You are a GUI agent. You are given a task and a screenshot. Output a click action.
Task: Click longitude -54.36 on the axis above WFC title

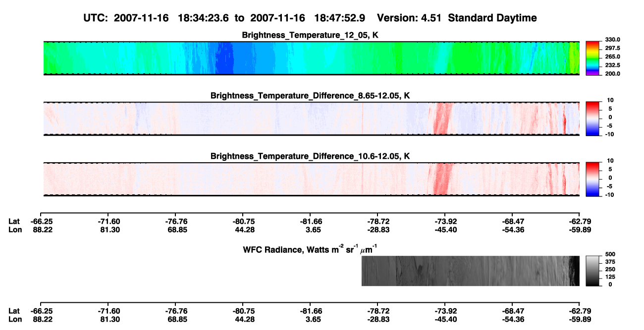click(x=513, y=230)
